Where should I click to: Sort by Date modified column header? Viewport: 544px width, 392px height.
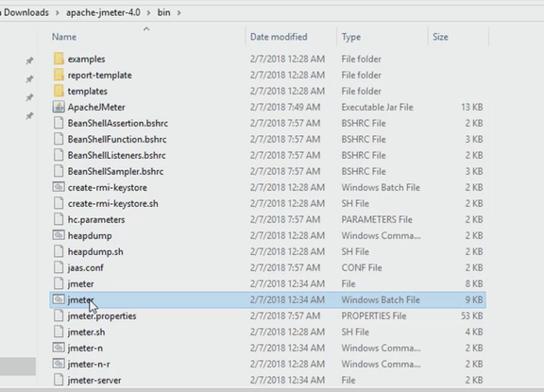click(279, 37)
